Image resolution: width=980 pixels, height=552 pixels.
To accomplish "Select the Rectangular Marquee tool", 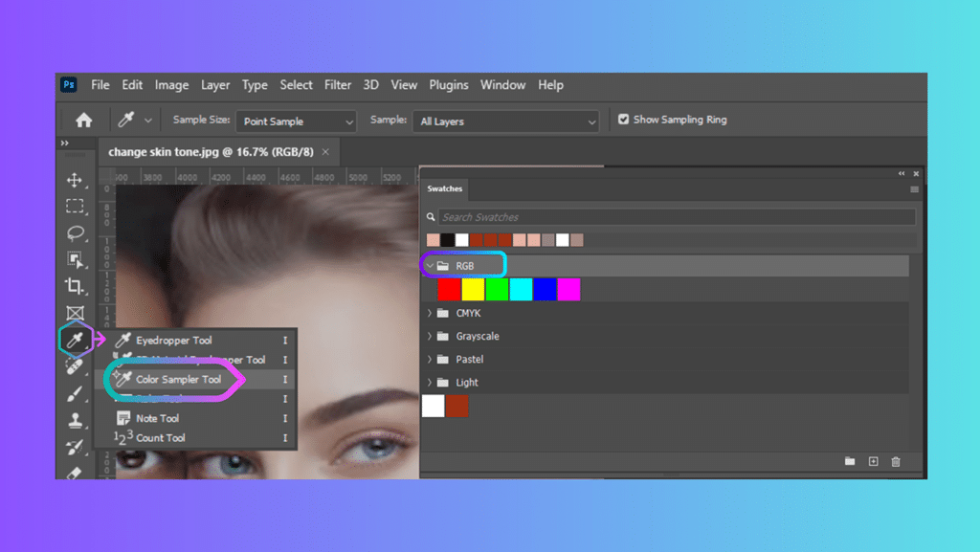I will coord(77,206).
